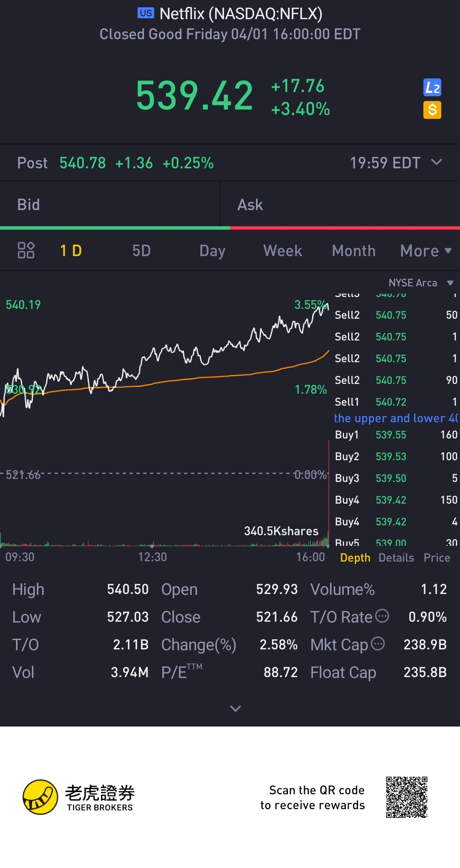Image resolution: width=460 pixels, height=868 pixels.
Task: Tap 'Scan the QR code to receive rewards'
Action: 313,798
